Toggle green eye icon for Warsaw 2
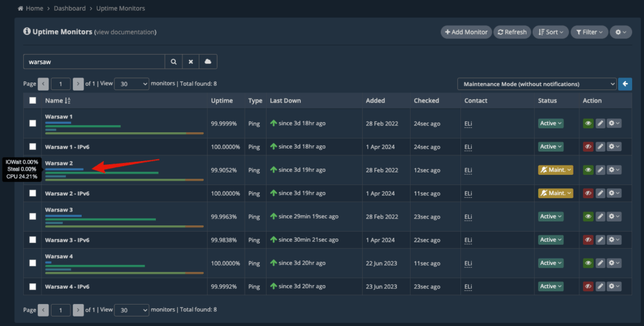644x326 pixels. point(588,170)
